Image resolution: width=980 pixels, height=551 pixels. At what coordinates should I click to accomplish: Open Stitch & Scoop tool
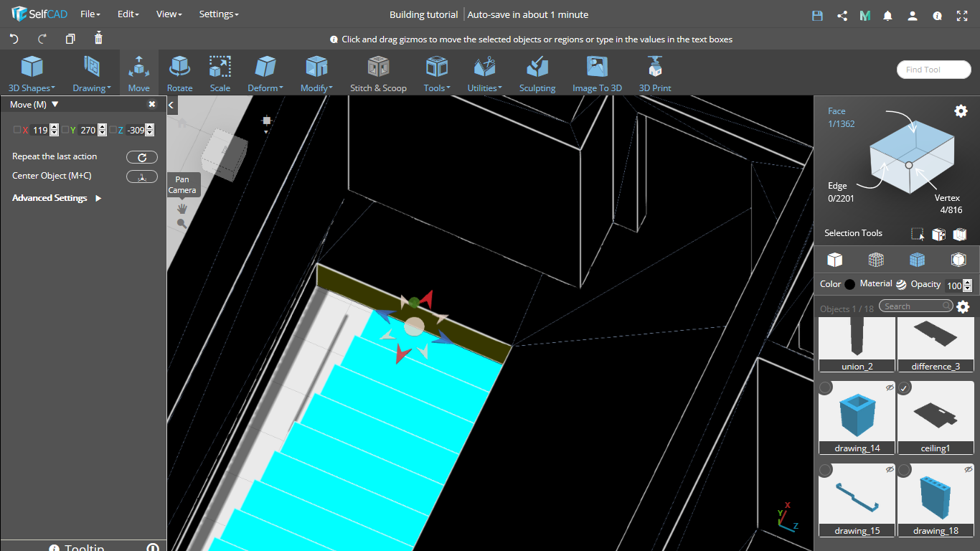click(x=378, y=74)
